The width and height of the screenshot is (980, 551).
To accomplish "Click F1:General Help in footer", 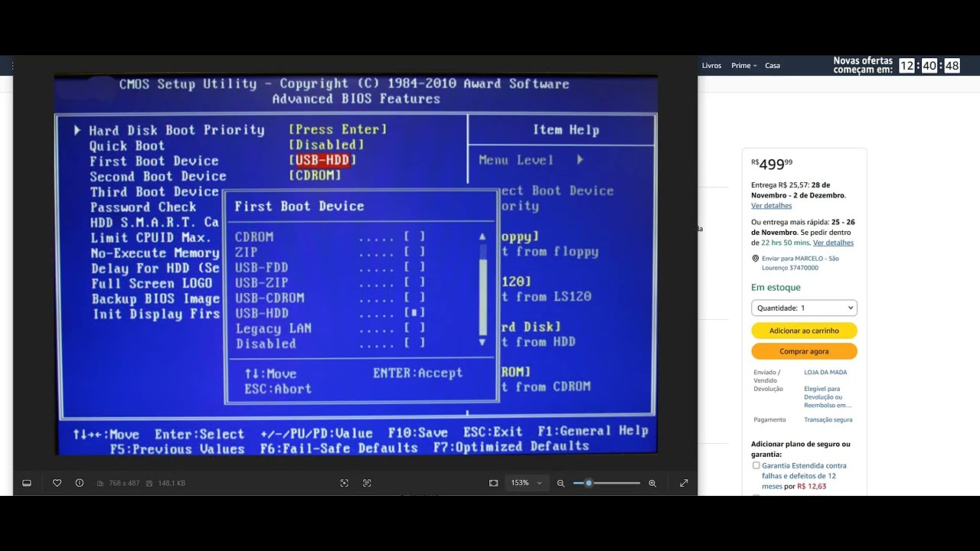I will [593, 431].
